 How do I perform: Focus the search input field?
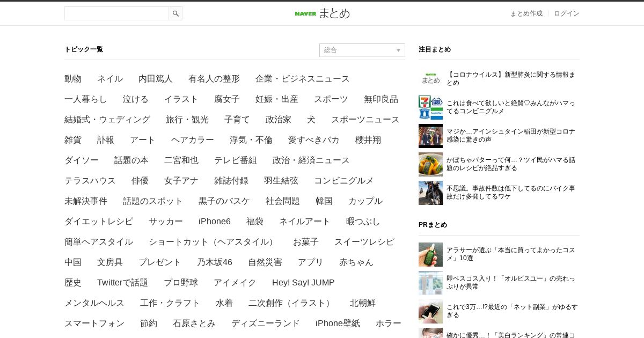point(116,13)
